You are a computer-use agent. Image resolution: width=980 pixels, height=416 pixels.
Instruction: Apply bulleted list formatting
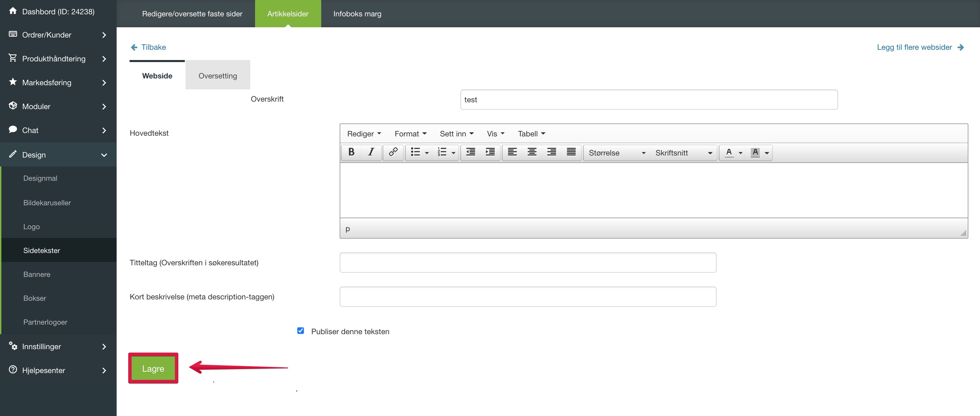pyautogui.click(x=415, y=152)
